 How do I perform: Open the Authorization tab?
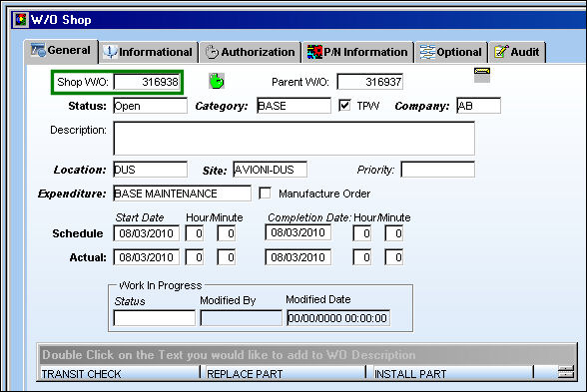pos(250,52)
